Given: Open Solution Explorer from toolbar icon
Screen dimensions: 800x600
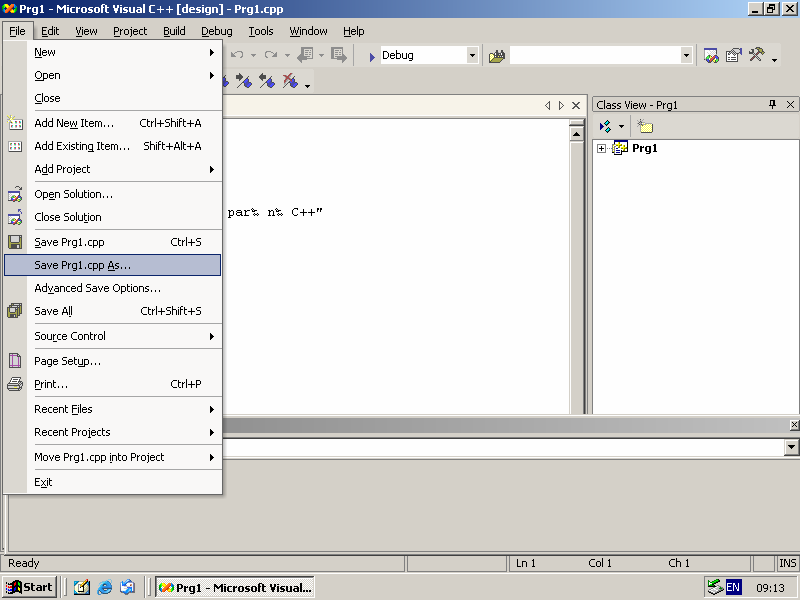Looking at the screenshot, I should pyautogui.click(x=711, y=55).
